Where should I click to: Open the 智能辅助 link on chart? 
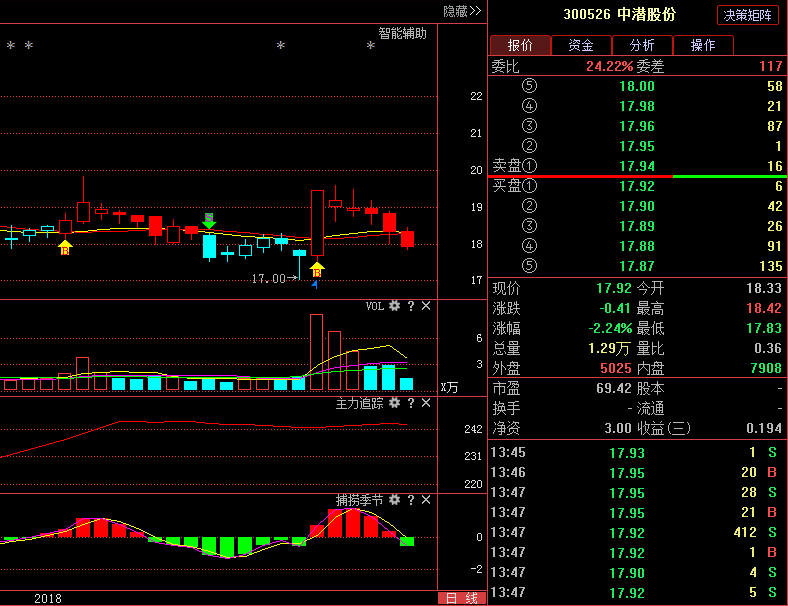click(x=402, y=33)
